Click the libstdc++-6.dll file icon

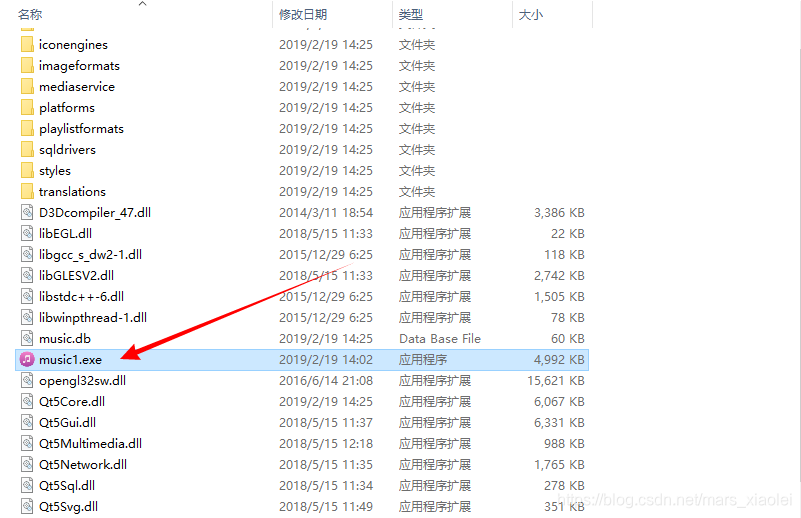[x=27, y=296]
